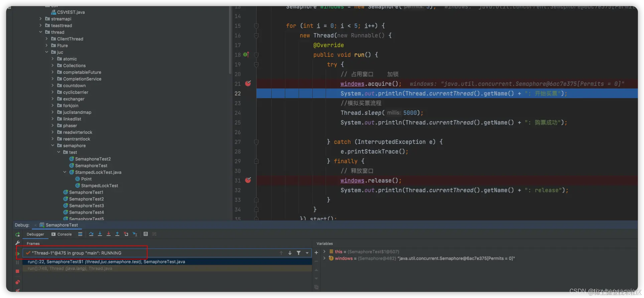Click the fold marker on line 15
Screen dimensions: 644x298
click(x=256, y=26)
